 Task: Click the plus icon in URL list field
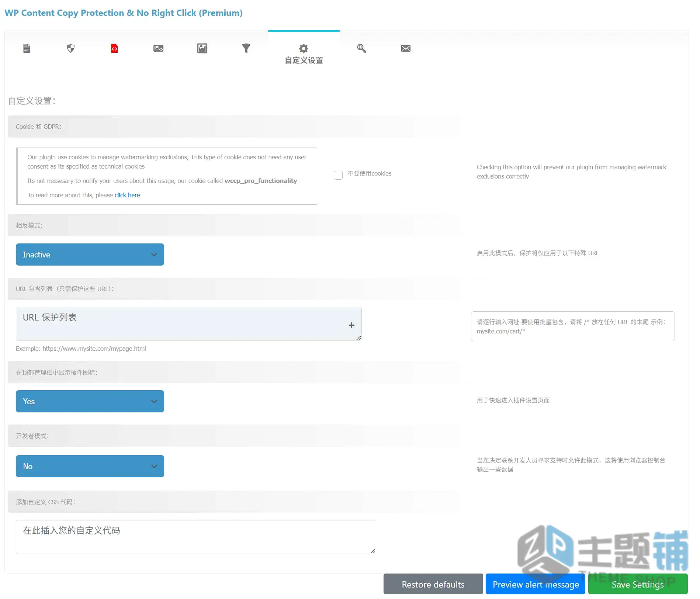coord(351,325)
